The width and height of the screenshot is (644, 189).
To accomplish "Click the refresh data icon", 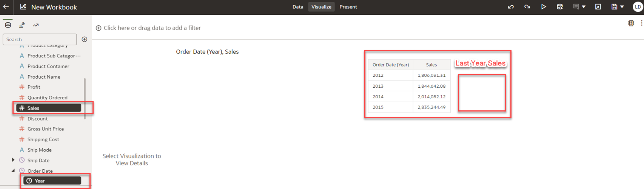I will [x=560, y=7].
